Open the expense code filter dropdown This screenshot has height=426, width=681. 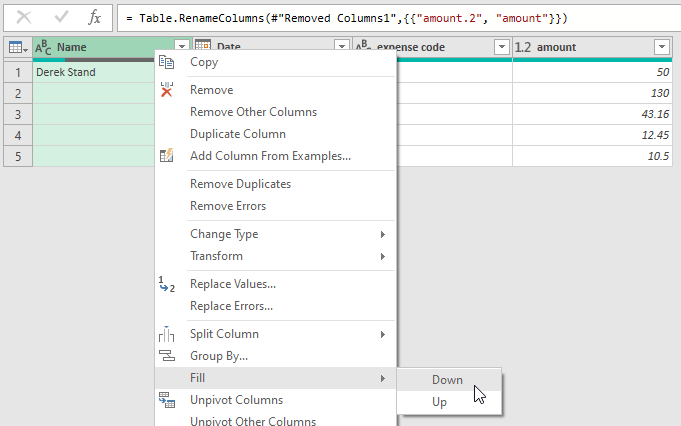502,47
